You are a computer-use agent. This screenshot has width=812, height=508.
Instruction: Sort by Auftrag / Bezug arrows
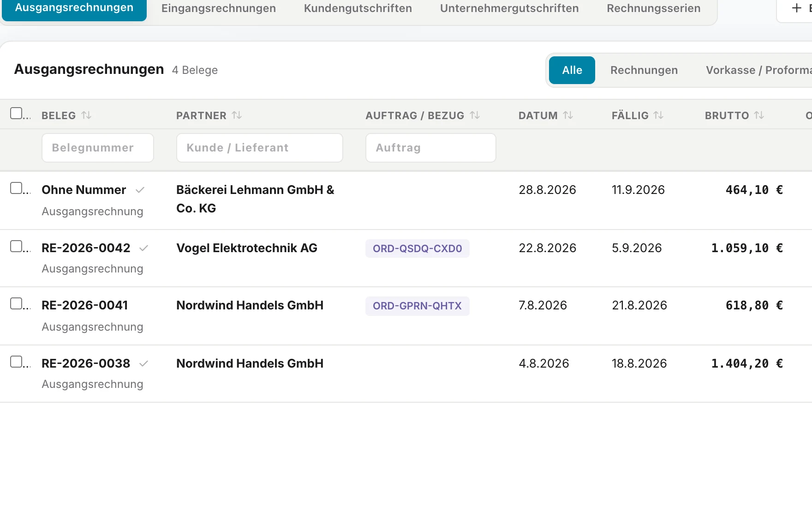click(475, 115)
